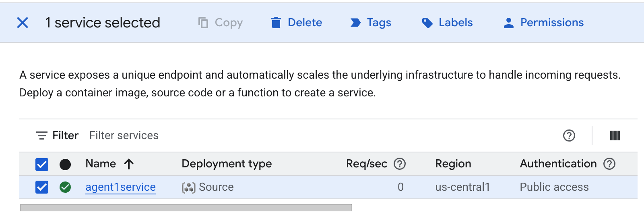Click the filter lines icon
The height and width of the screenshot is (221, 644).
point(41,136)
